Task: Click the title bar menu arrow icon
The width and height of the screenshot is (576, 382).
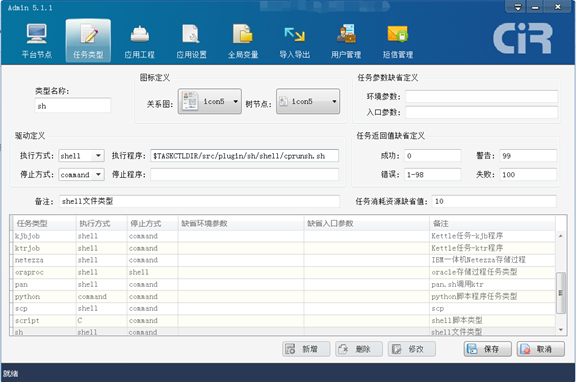Action: tap(518, 7)
